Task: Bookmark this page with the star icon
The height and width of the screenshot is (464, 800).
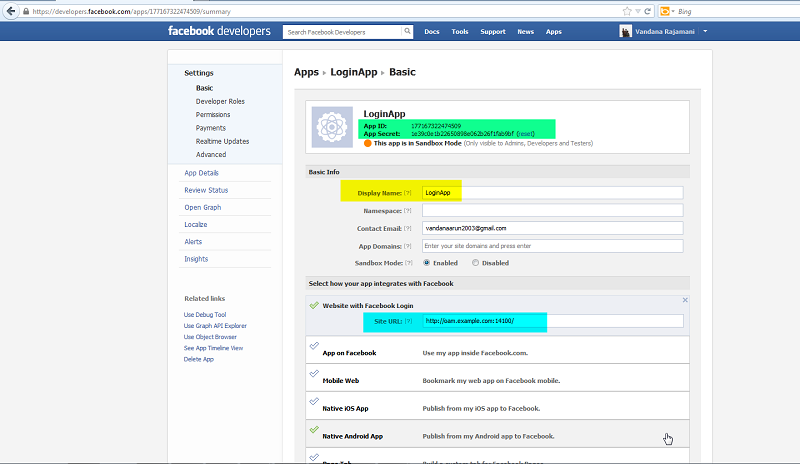Action: 627,11
